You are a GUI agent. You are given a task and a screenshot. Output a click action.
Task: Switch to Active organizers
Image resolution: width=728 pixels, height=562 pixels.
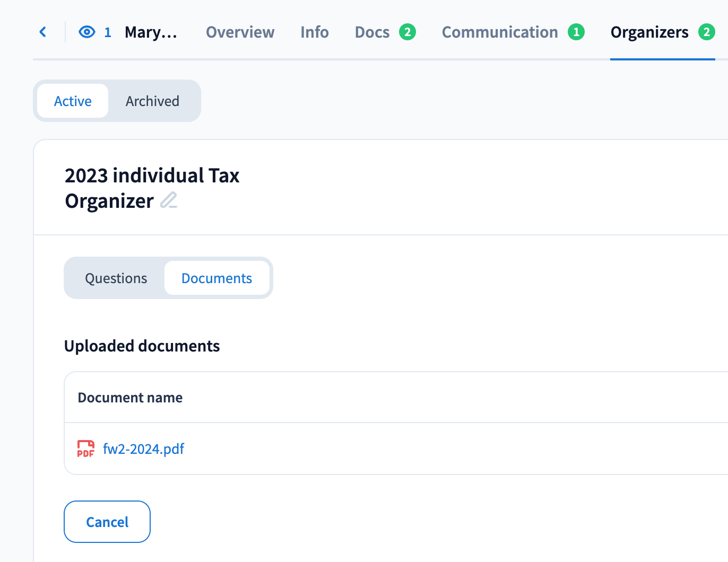pos(73,101)
